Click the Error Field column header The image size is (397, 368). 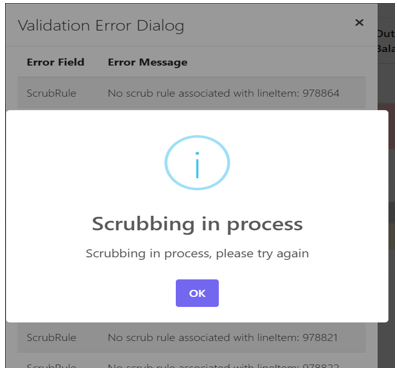click(55, 62)
